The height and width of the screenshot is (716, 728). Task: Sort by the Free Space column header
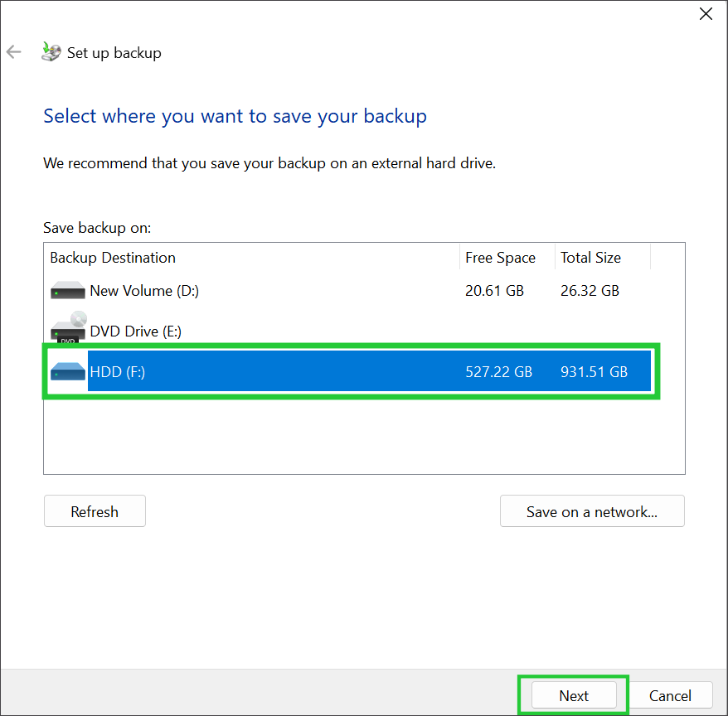[x=500, y=257]
